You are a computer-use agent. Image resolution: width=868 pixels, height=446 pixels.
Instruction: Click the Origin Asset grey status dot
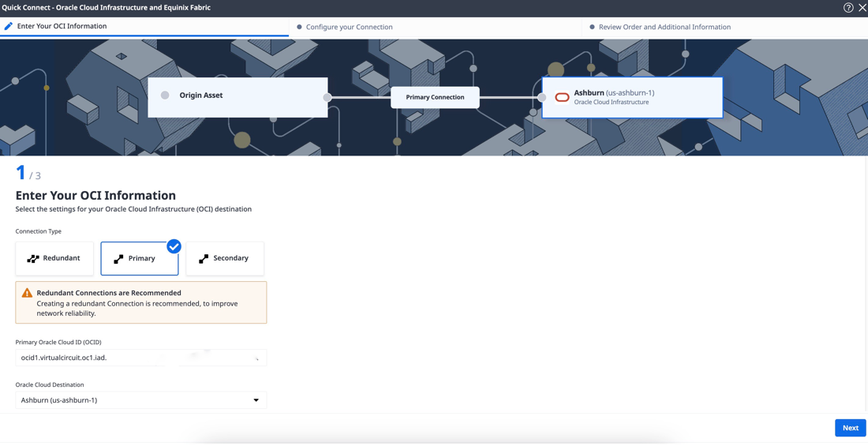click(165, 96)
